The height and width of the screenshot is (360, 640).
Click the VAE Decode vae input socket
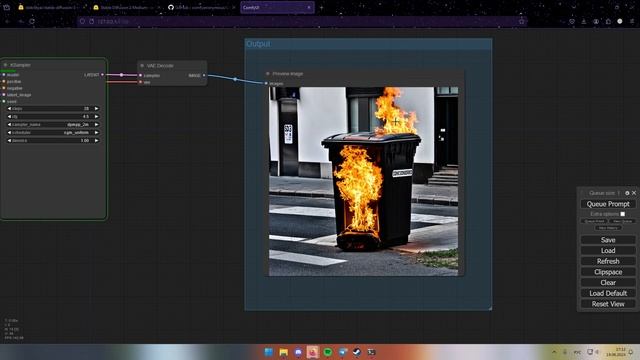click(x=140, y=82)
